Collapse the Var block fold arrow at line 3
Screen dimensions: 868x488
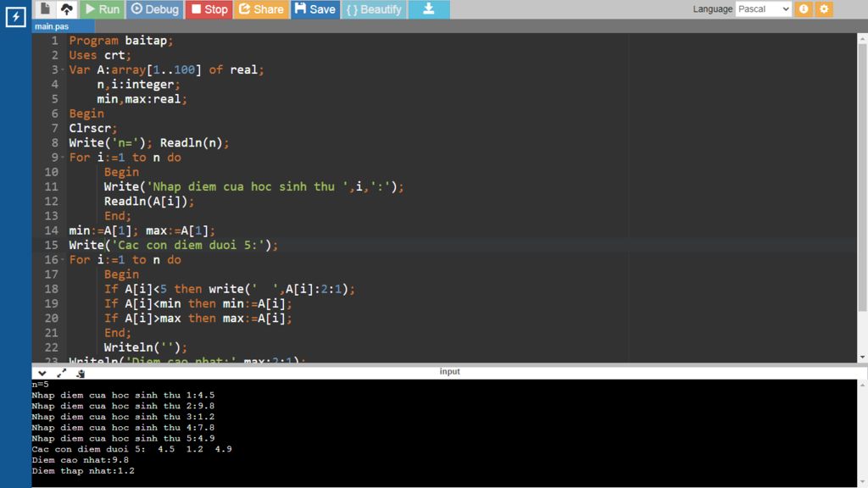pyautogui.click(x=63, y=69)
